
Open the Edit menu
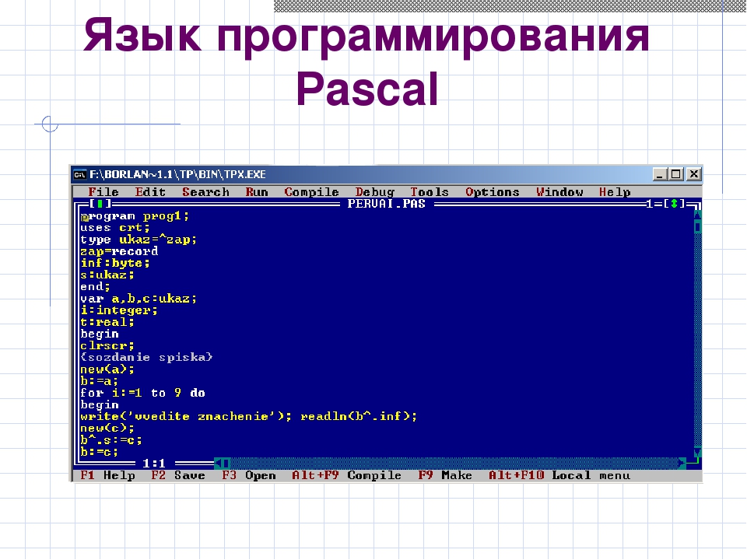[150, 192]
